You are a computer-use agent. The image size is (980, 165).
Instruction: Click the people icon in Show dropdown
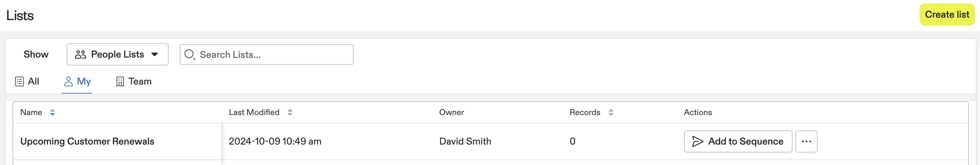point(80,55)
